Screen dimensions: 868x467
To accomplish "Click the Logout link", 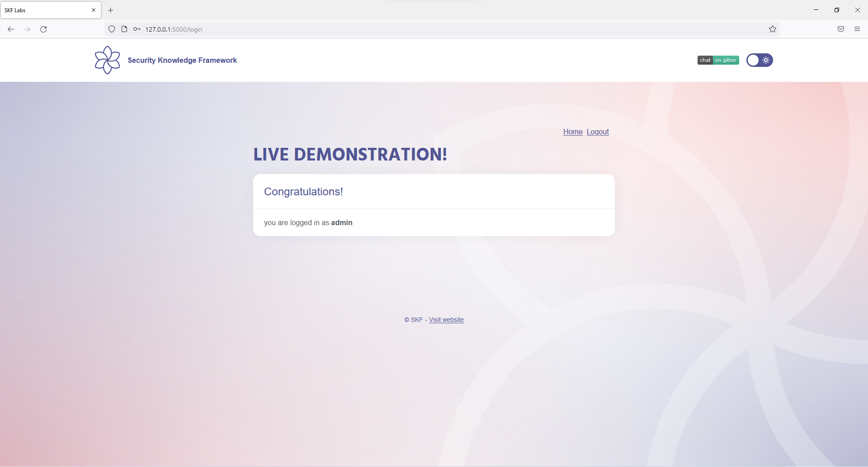I will [x=598, y=132].
